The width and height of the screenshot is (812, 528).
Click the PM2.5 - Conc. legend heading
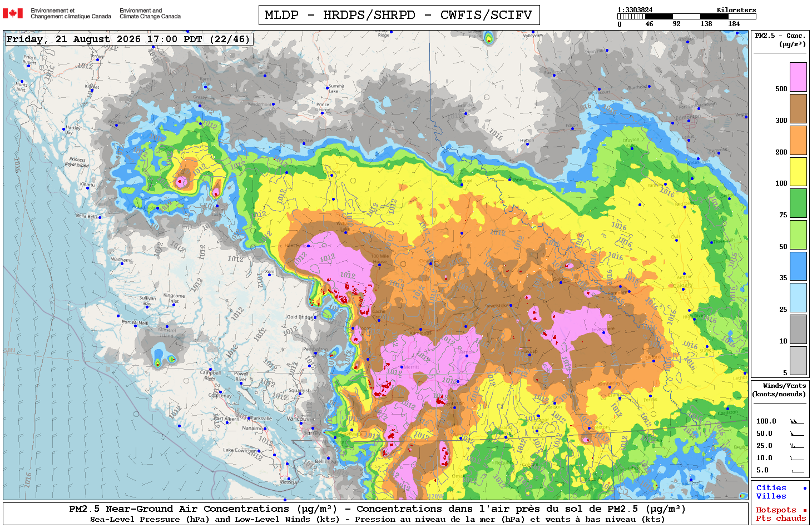pyautogui.click(x=780, y=39)
